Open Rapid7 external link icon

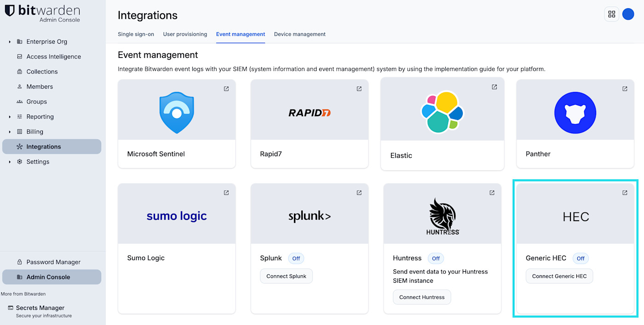coord(359,89)
